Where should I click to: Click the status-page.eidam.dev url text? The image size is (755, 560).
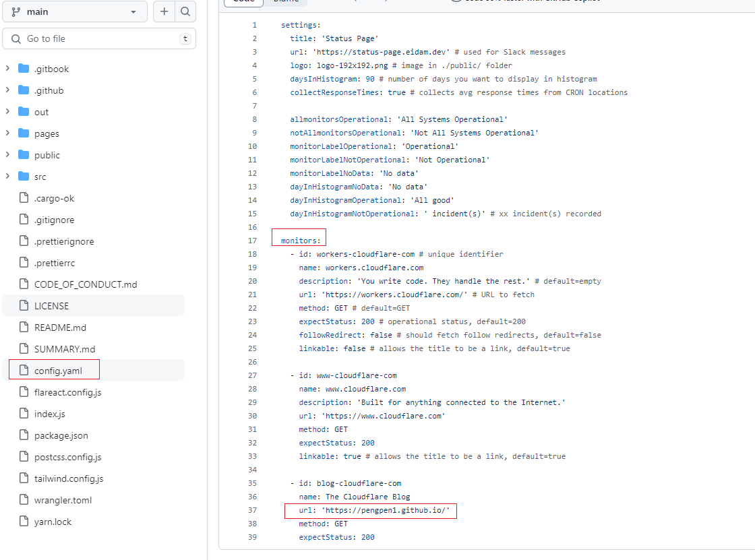[382, 52]
